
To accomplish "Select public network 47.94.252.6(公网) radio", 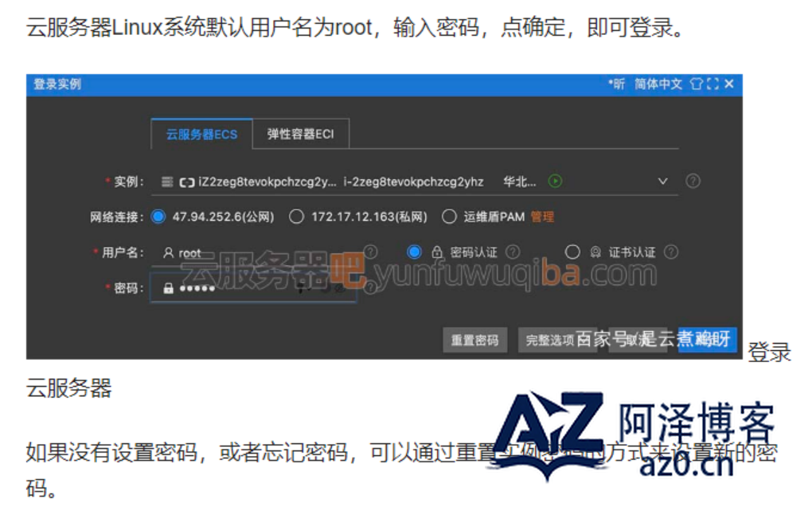I will coord(158,216).
